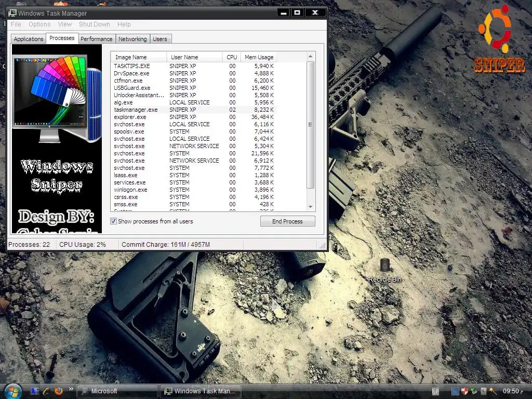Switch to Microsoft taskbar button
Screen dimensions: 532x399
pos(117,391)
